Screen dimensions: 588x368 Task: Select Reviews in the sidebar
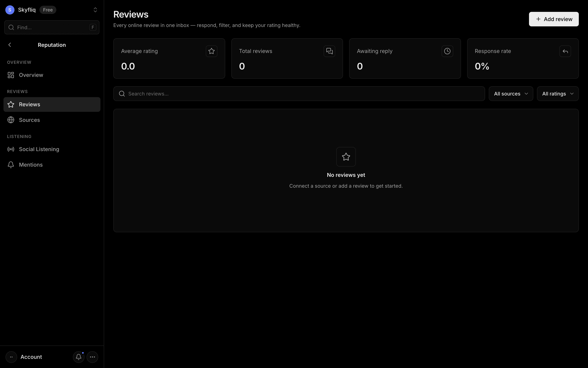52,104
